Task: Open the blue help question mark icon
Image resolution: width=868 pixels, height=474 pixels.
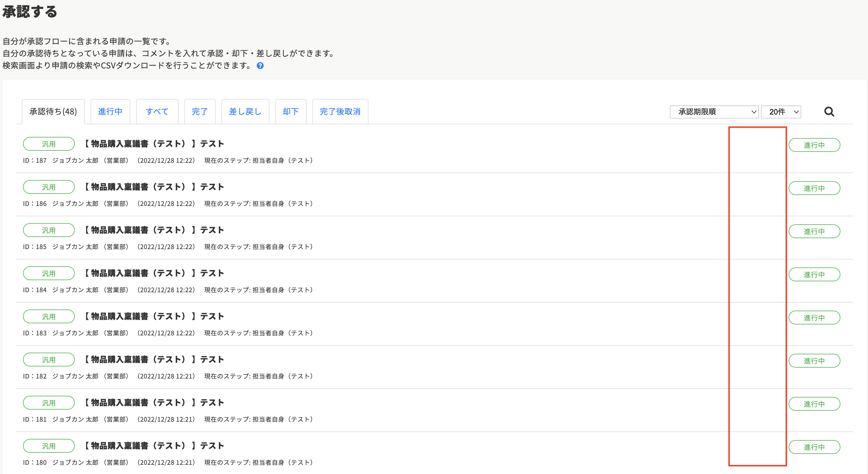Action: pos(260,66)
